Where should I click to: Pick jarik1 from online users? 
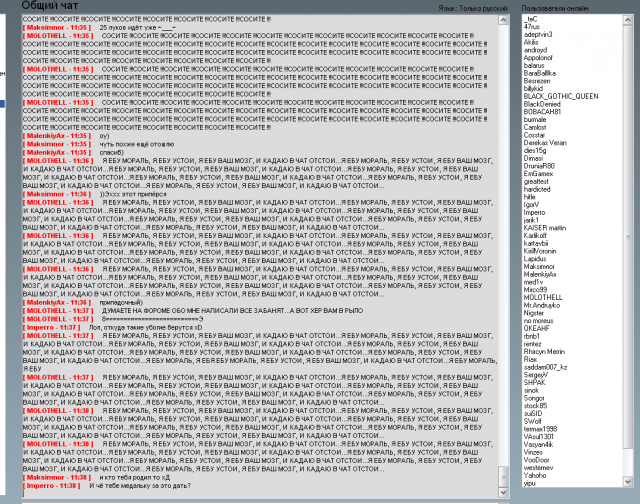point(531,221)
